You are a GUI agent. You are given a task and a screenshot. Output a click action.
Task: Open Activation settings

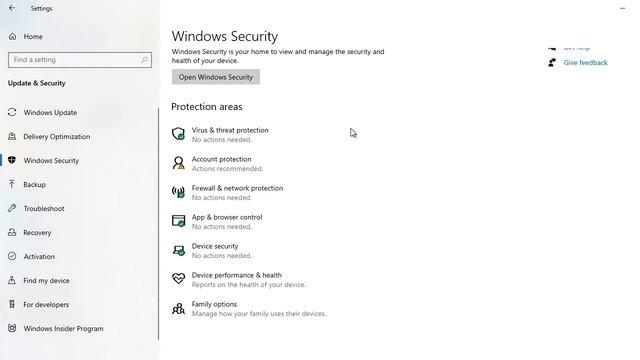(39, 256)
